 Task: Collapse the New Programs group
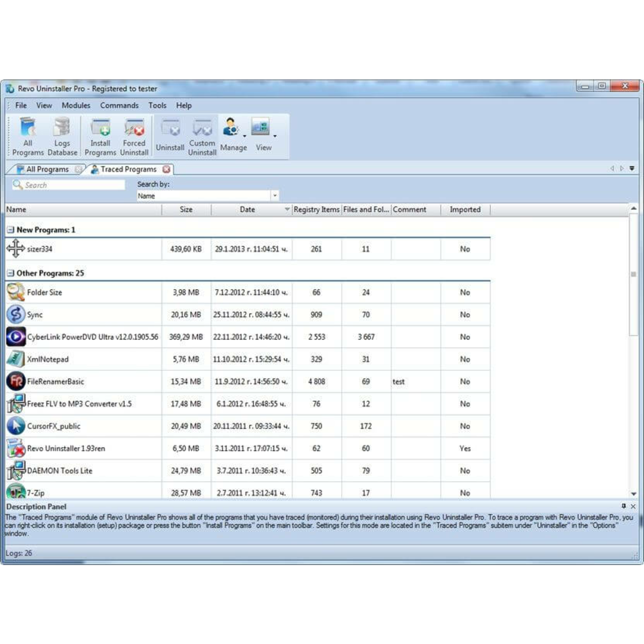11,230
